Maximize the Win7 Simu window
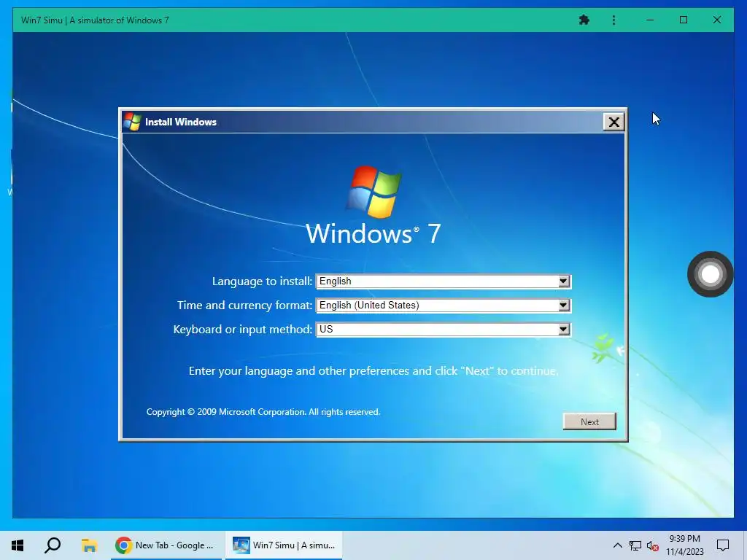 point(683,20)
